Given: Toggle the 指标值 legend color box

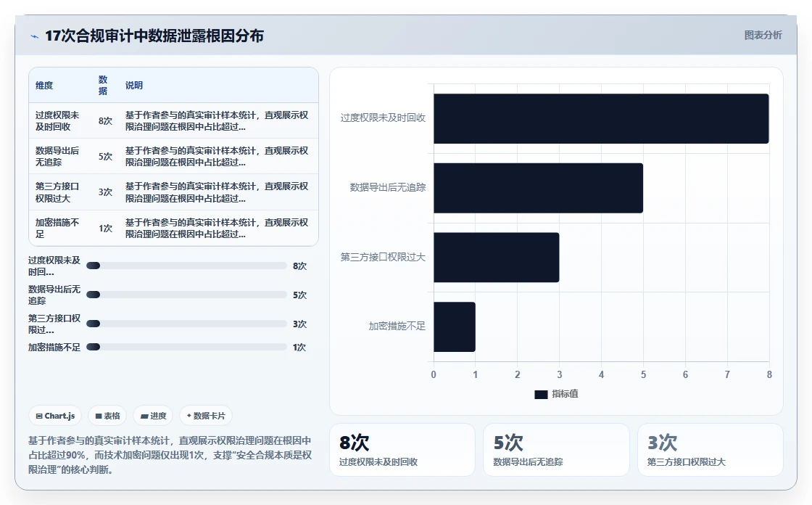Looking at the screenshot, I should [541, 395].
